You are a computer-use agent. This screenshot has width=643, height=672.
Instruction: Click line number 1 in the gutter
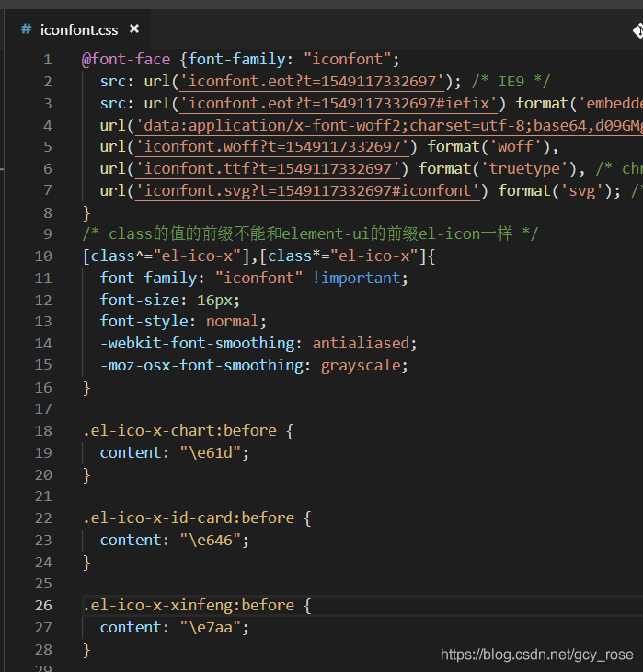tap(48, 60)
